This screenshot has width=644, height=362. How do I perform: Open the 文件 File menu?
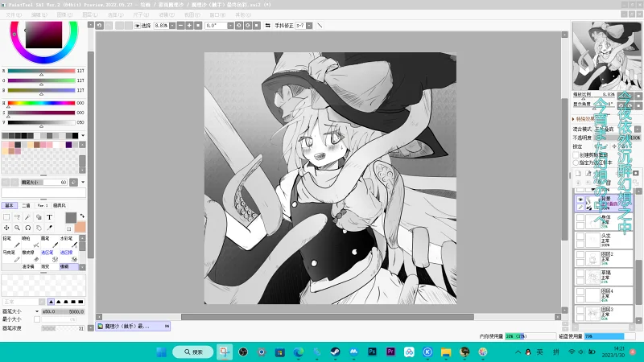coord(14,14)
